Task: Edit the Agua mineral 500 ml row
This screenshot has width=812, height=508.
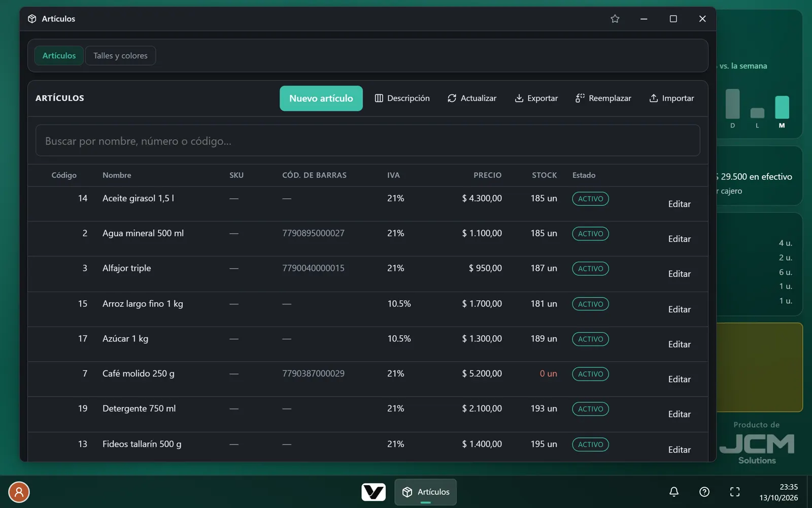Action: [679, 239]
